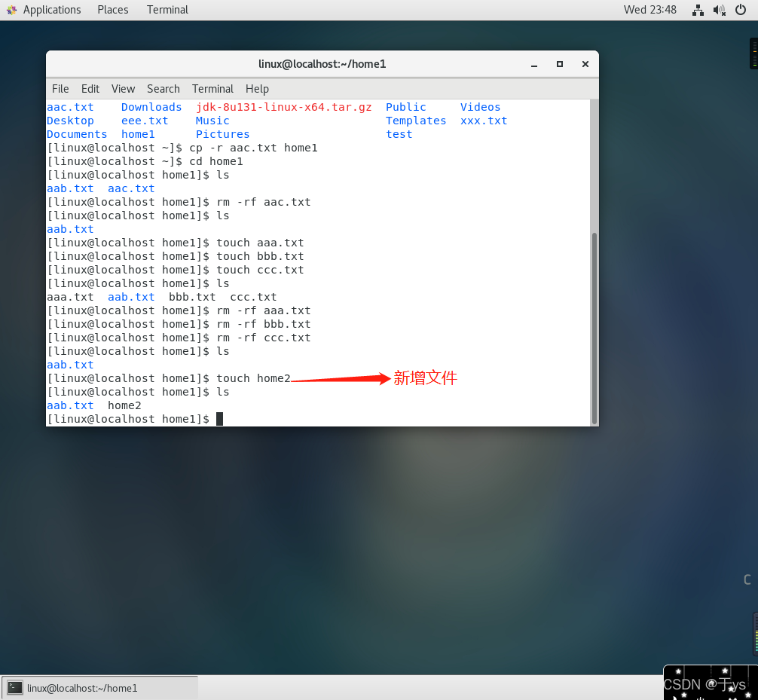Open the Places menu
The height and width of the screenshot is (700, 758).
point(112,10)
